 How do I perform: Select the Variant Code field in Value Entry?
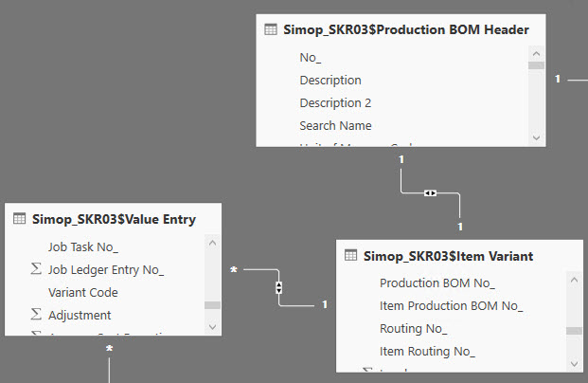point(83,293)
